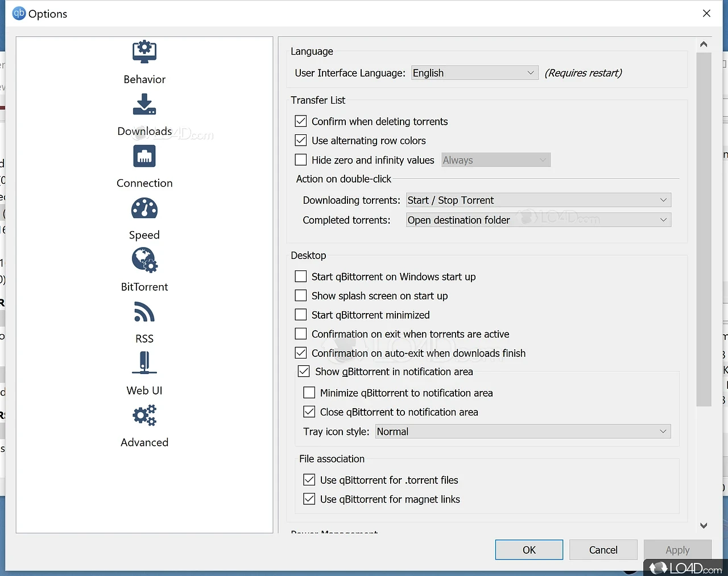The width and height of the screenshot is (728, 576).
Task: Click the qBittorrent logo in title bar
Action: coord(19,13)
